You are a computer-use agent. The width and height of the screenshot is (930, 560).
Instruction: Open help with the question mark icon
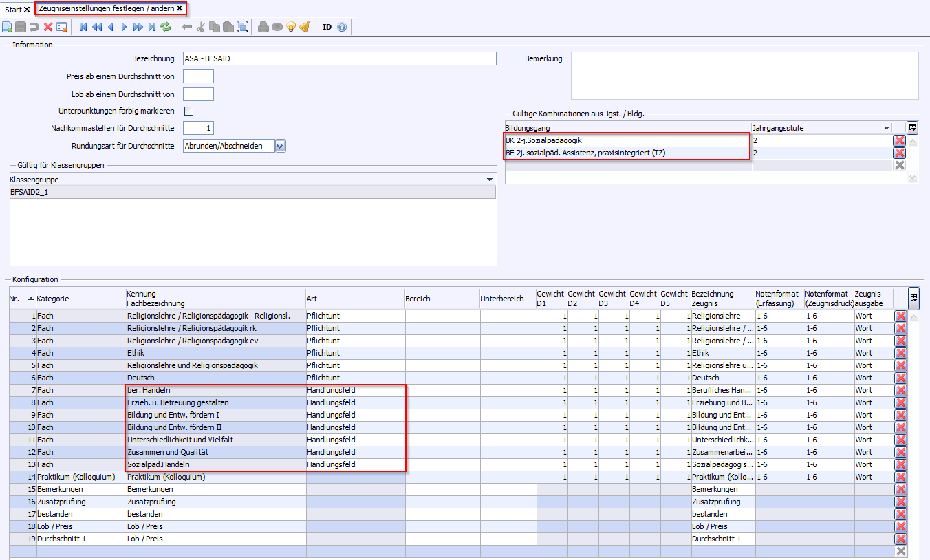(x=342, y=27)
